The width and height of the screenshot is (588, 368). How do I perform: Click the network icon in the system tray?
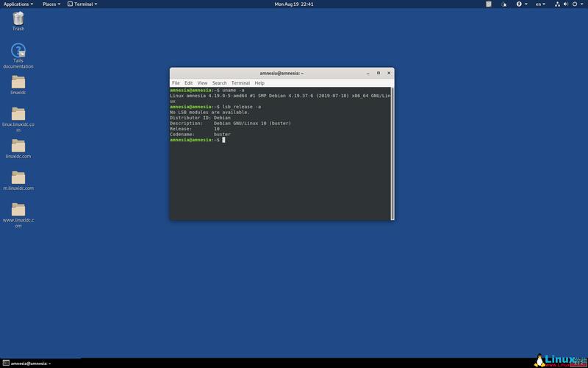point(557,4)
